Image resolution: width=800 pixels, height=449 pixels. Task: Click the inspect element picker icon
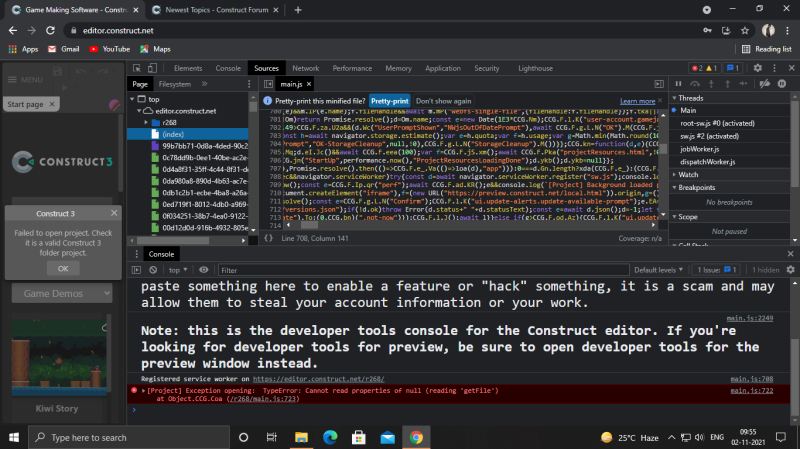coord(139,68)
